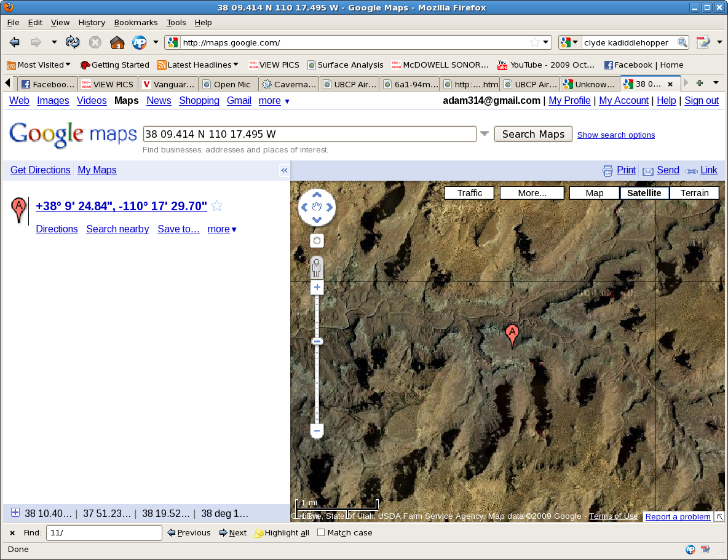Click the map zoom slider handle
This screenshot has width=728, height=560.
tap(317, 341)
